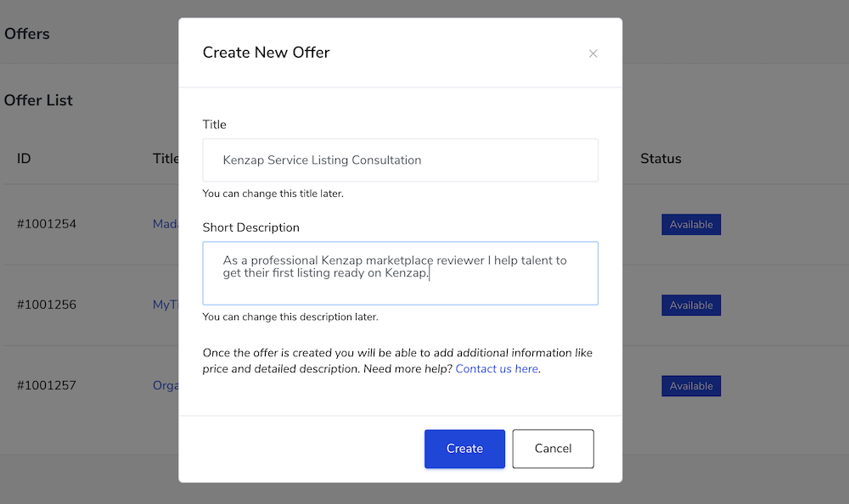
Task: Select offer ID #1001256
Action: point(47,305)
